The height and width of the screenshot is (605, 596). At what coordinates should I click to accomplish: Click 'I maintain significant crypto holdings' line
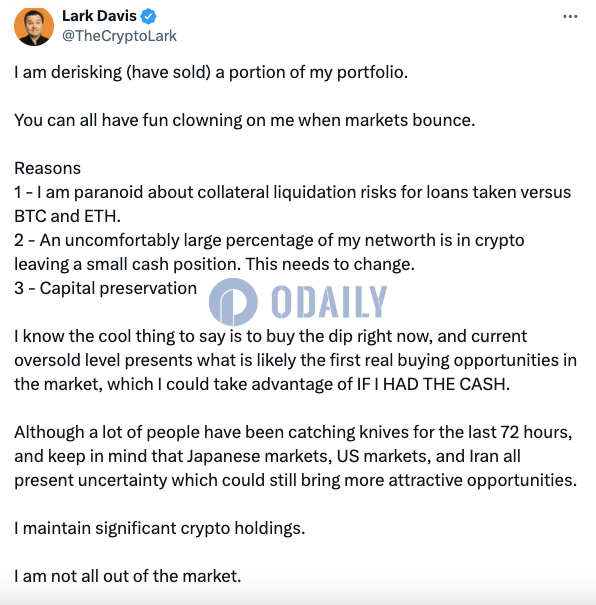pos(160,529)
